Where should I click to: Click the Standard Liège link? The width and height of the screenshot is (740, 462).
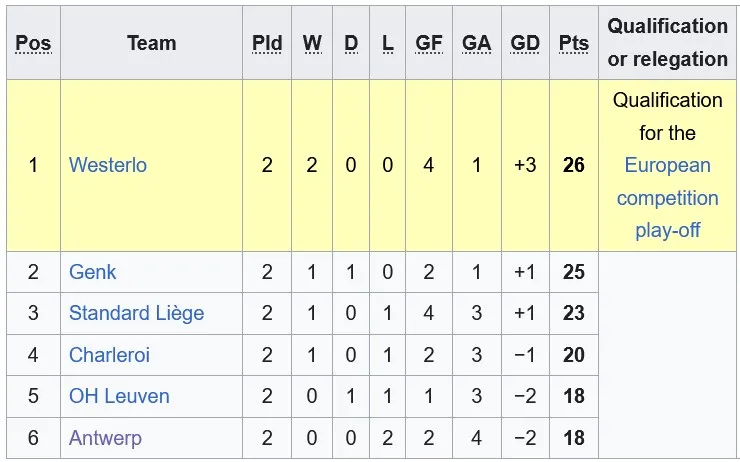click(136, 313)
